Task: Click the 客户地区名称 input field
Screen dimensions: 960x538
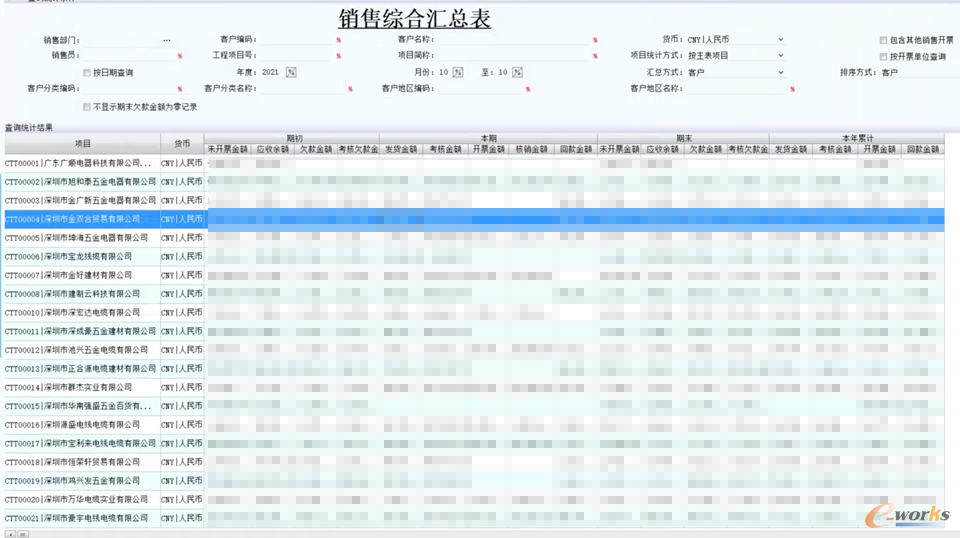Action: coord(737,89)
